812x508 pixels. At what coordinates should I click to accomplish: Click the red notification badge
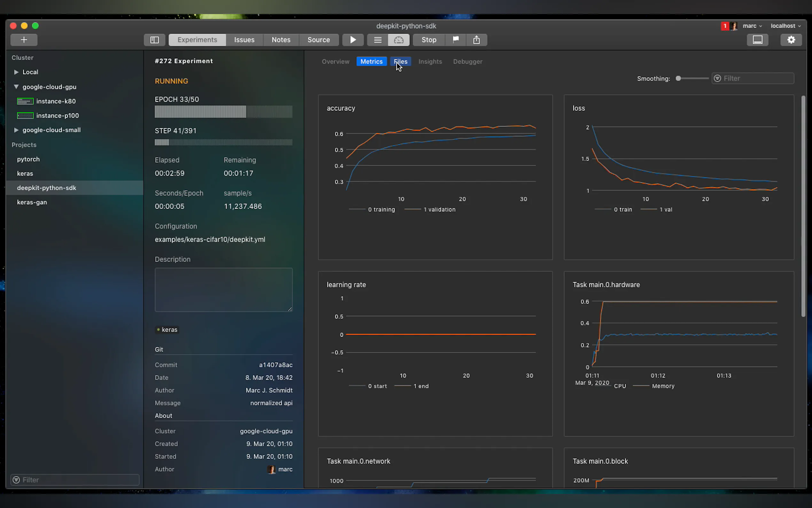coord(725,26)
